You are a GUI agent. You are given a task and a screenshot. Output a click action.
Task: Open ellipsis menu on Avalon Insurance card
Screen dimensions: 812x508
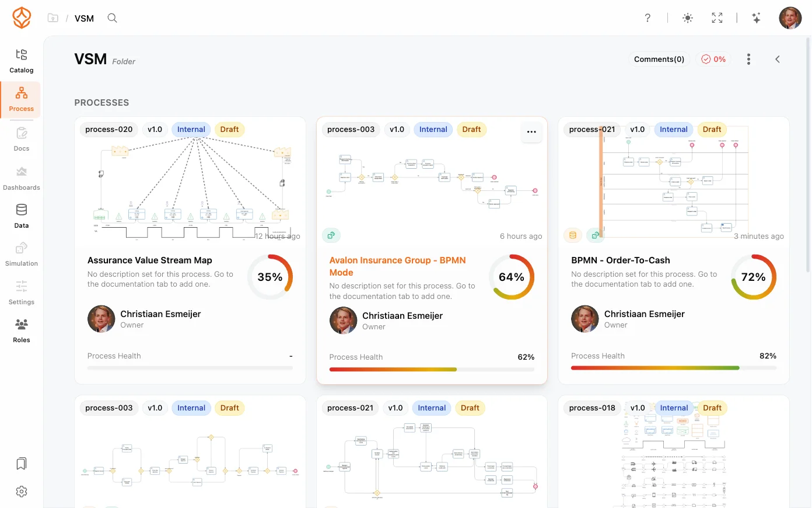(x=531, y=132)
